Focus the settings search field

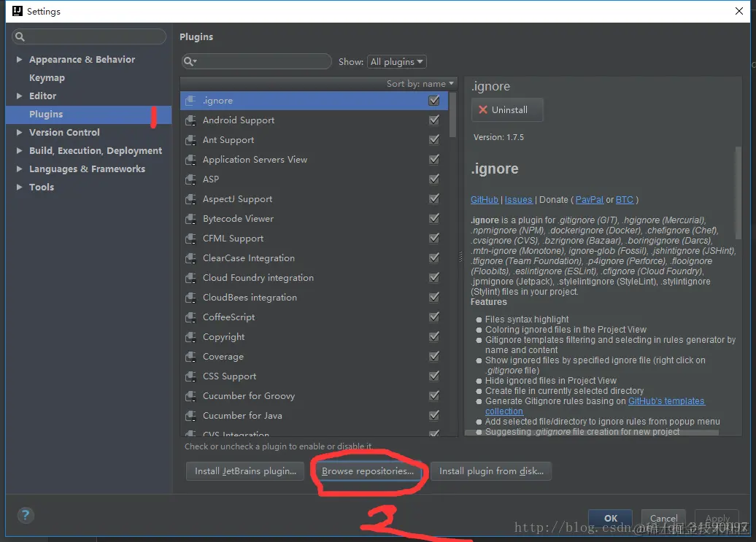tap(89, 36)
